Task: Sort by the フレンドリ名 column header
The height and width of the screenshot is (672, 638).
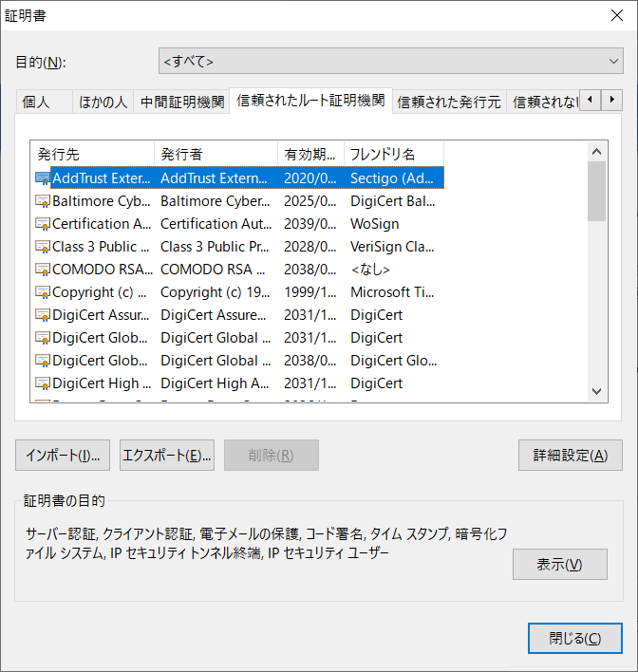Action: click(394, 154)
